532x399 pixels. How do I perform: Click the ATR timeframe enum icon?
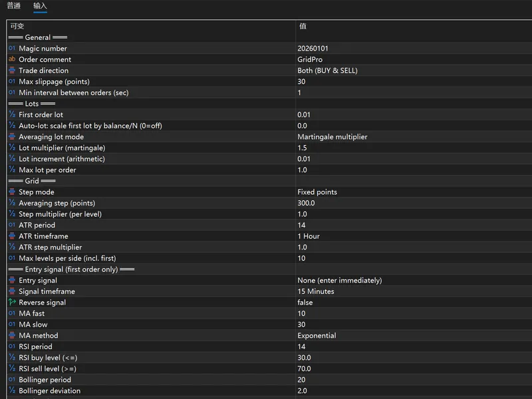12,236
